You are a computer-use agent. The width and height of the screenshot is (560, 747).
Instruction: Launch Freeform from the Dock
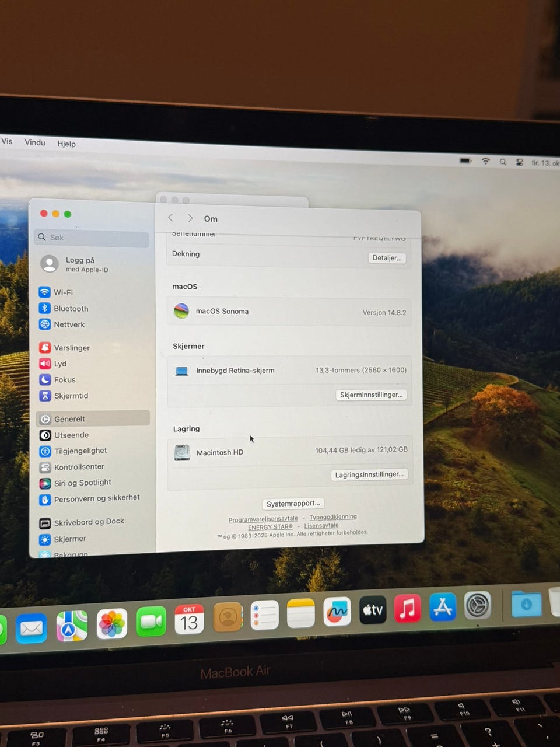[x=337, y=612]
